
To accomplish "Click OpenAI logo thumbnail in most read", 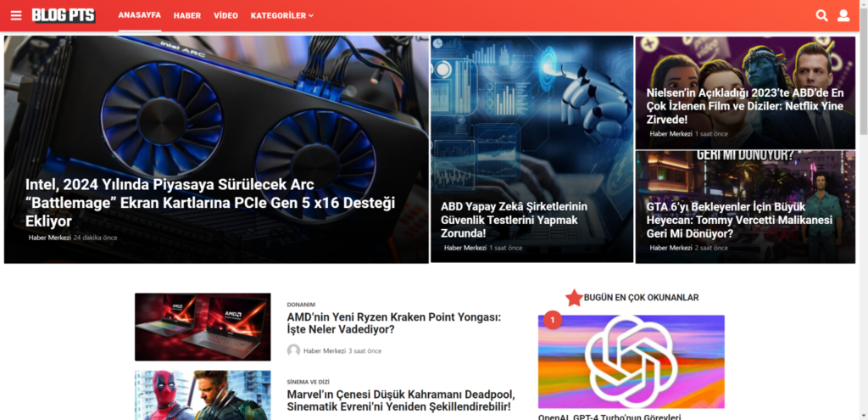I will tap(631, 361).
